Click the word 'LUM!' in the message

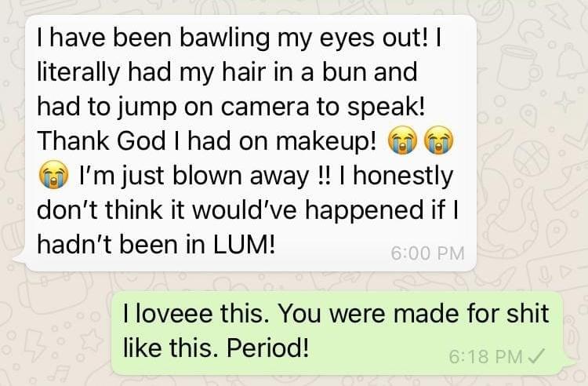(x=244, y=245)
